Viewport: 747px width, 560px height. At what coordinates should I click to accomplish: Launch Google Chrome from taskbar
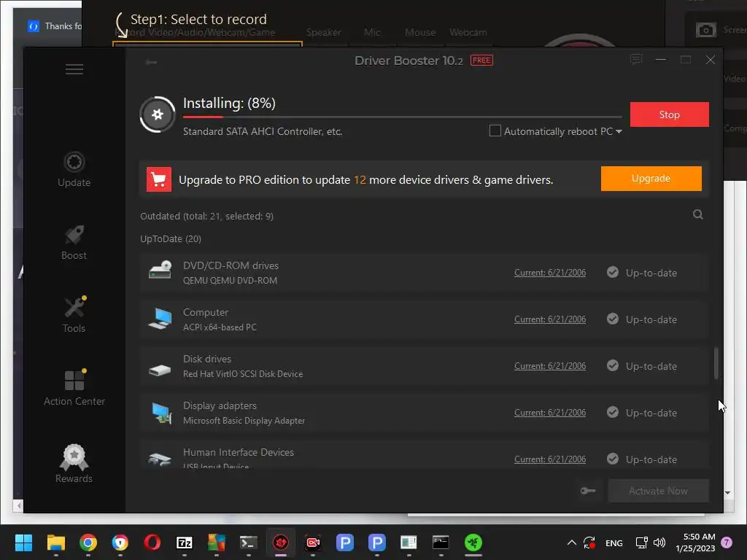[88, 542]
